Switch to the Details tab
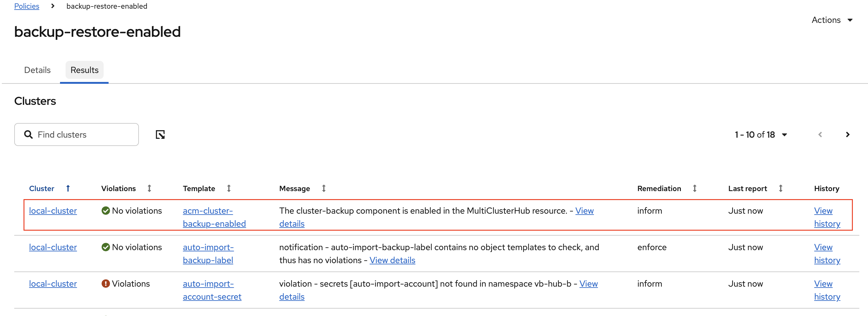The image size is (868, 316). click(37, 70)
